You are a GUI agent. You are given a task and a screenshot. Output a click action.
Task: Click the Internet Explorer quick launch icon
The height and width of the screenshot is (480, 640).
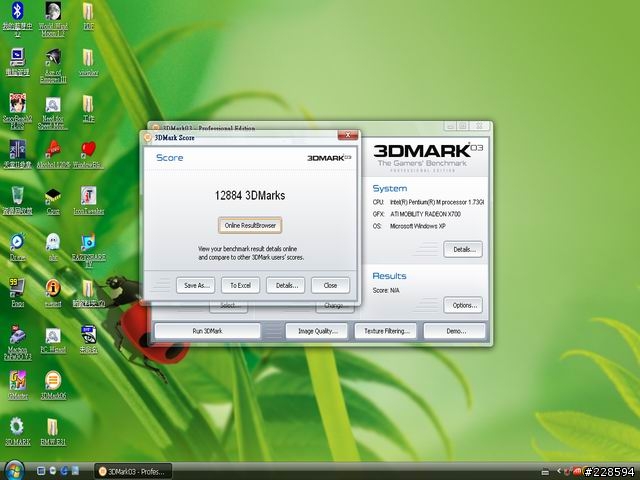64,471
